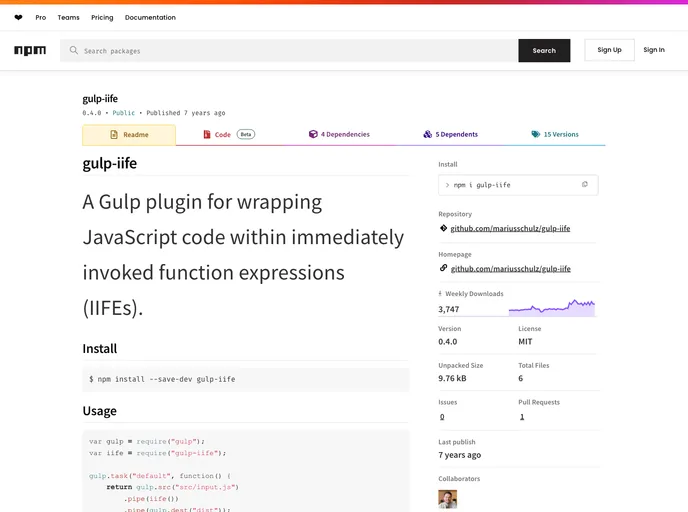688x512 pixels.
Task: Click the MIT license value
Action: click(x=525, y=341)
